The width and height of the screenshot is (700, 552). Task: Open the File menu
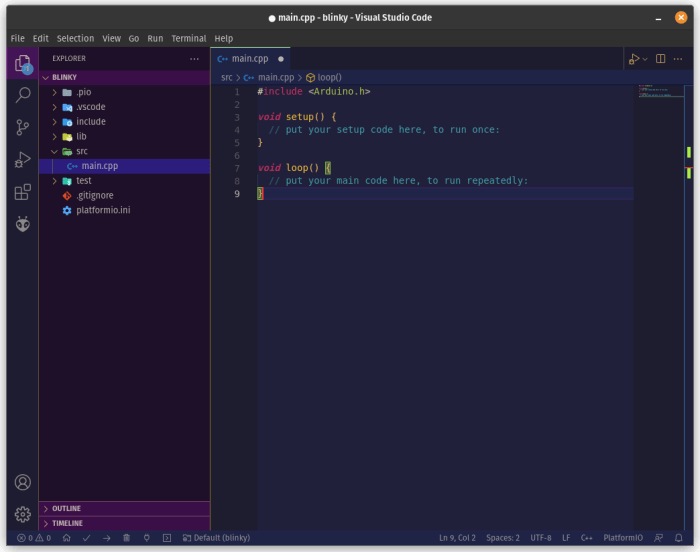click(x=17, y=38)
